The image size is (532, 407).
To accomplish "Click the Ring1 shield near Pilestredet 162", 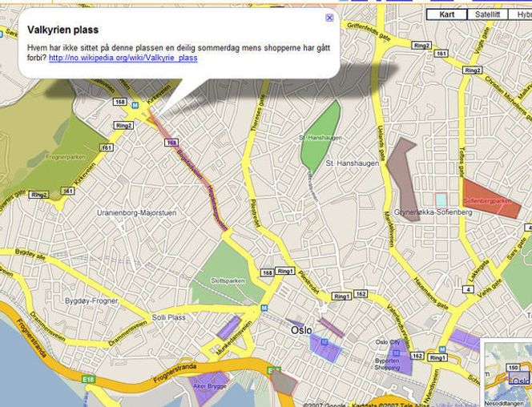I will (341, 296).
